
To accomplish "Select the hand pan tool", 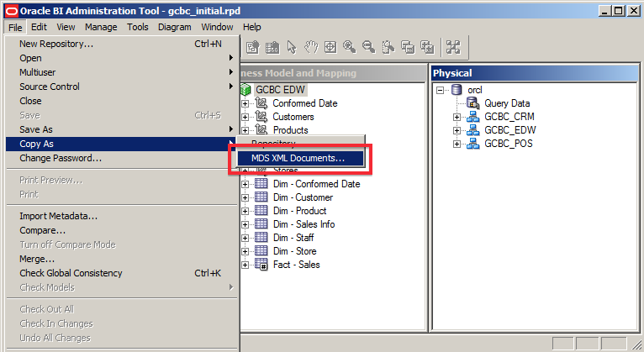I will 311,47.
